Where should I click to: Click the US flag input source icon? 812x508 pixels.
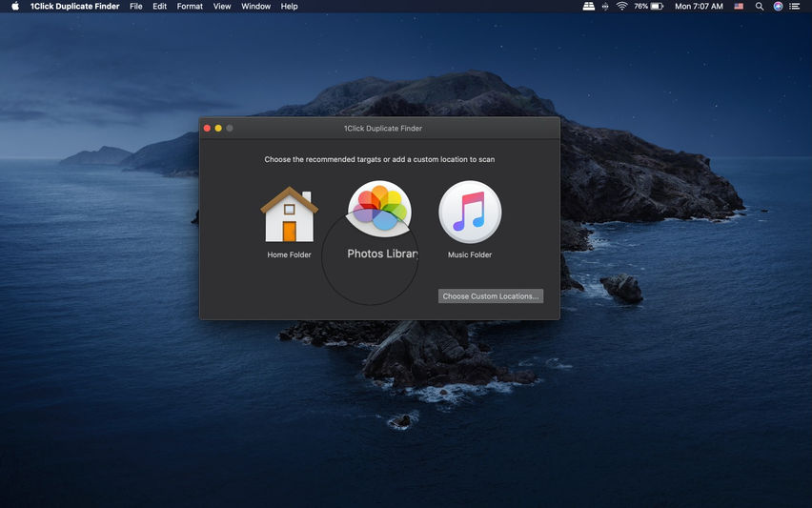[739, 7]
